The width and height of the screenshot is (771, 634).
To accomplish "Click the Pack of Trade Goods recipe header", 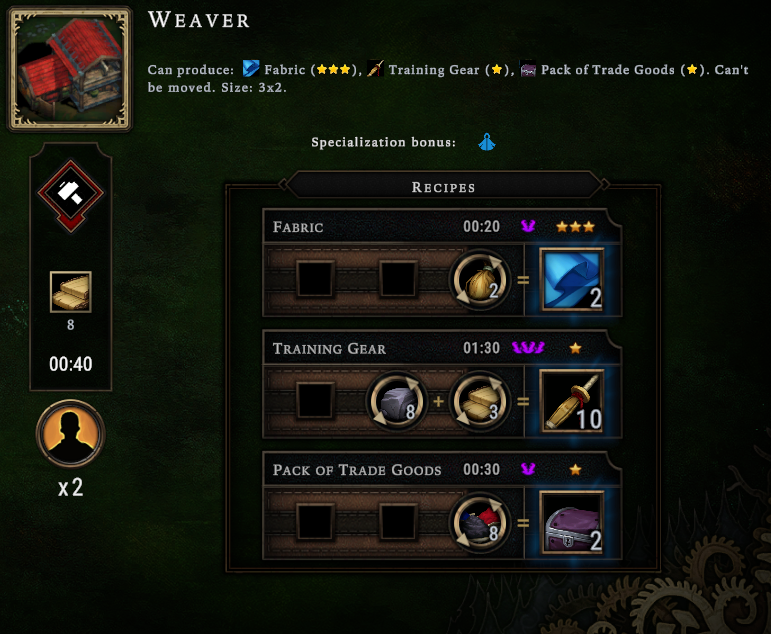I will point(442,470).
